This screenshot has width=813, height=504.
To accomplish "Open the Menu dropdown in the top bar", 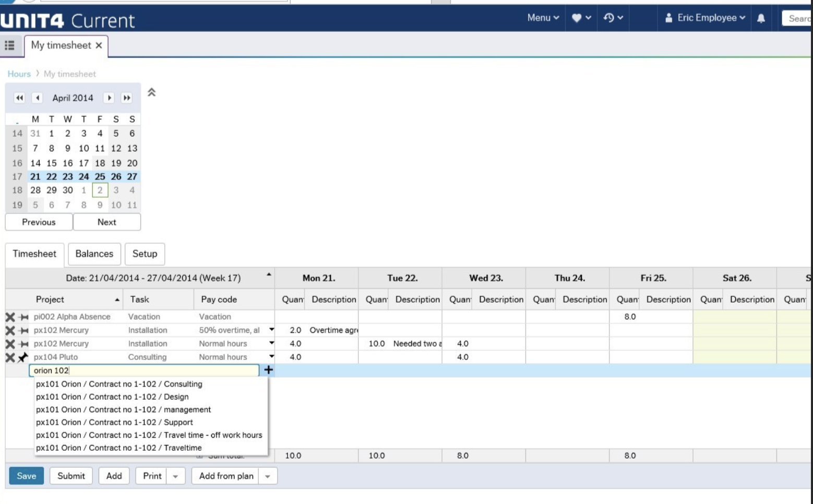I will [x=543, y=17].
